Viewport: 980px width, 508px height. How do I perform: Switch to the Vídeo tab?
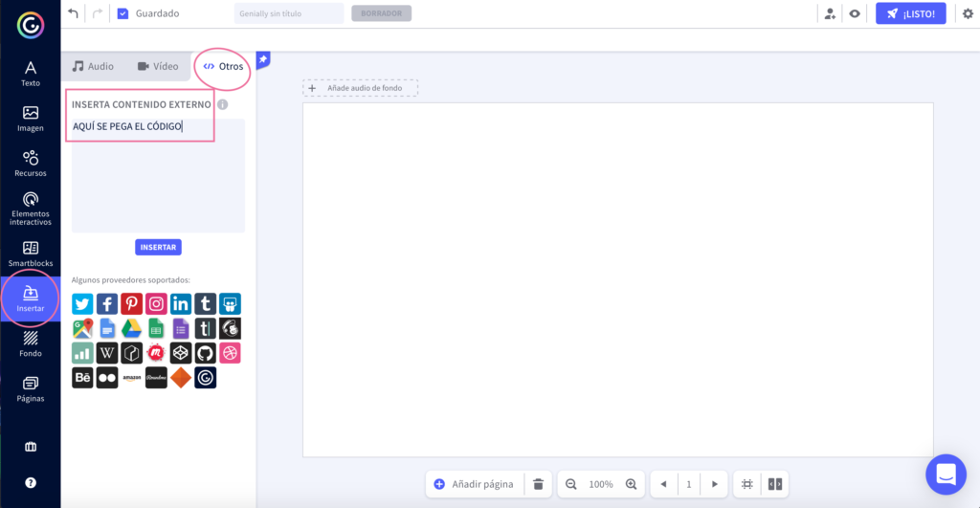coord(158,67)
